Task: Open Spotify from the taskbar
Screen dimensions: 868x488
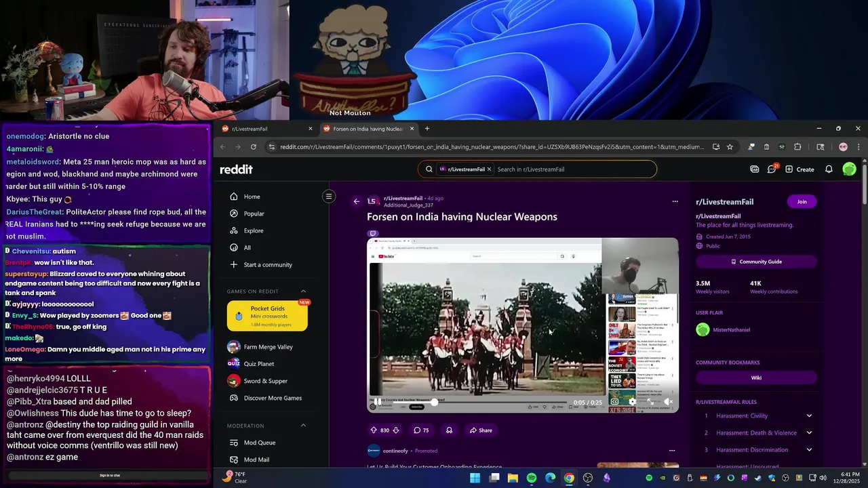Action: 532,478
